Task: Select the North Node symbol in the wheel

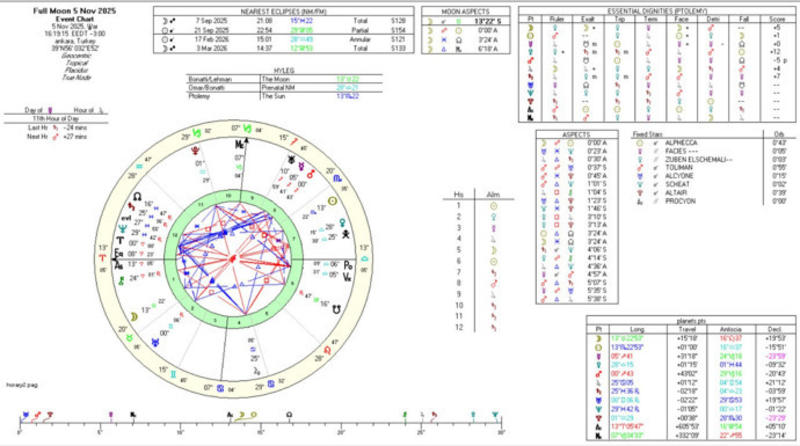Action: tap(137, 197)
